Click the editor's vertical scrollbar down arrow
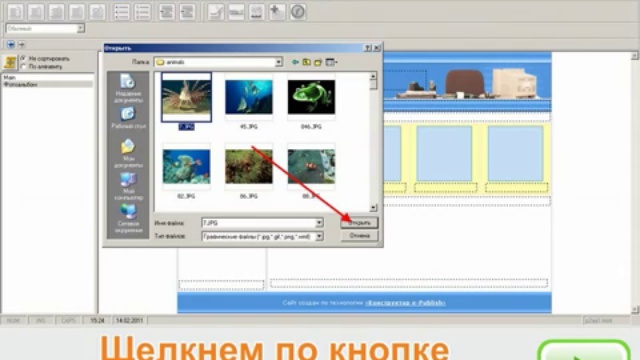The height and width of the screenshot is (360, 640). click(x=635, y=310)
